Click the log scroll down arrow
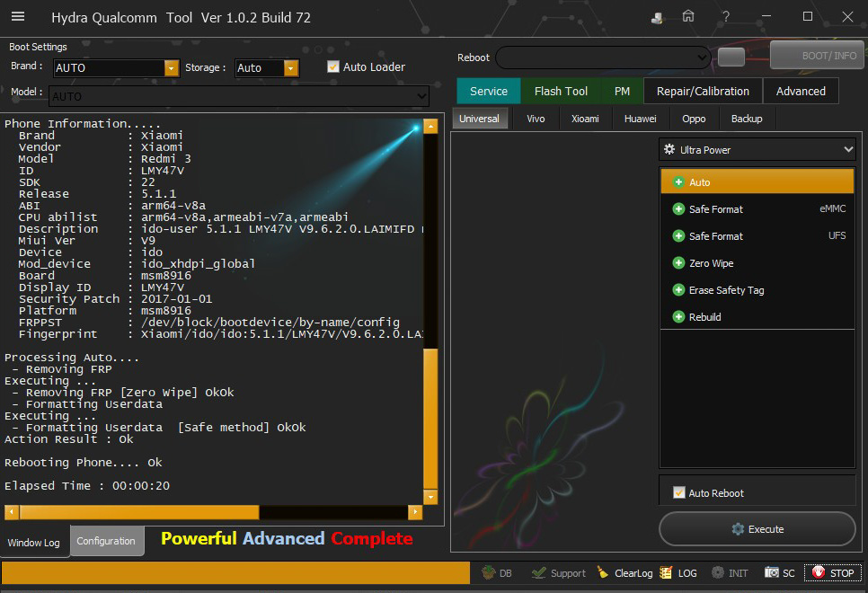Image resolution: width=868 pixels, height=593 pixels. 430,497
